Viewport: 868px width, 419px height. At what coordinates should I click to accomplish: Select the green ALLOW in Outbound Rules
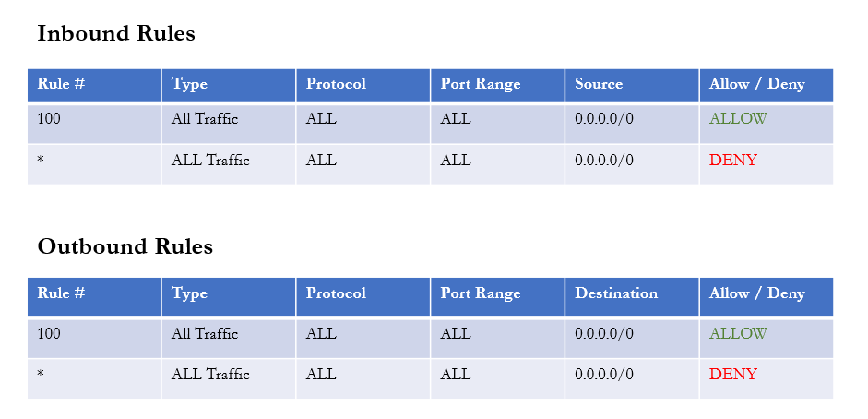[x=738, y=333]
